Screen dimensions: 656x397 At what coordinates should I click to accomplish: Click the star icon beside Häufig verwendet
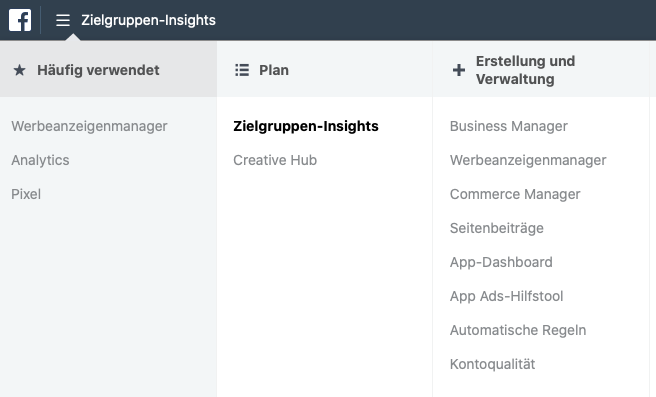[x=19, y=70]
